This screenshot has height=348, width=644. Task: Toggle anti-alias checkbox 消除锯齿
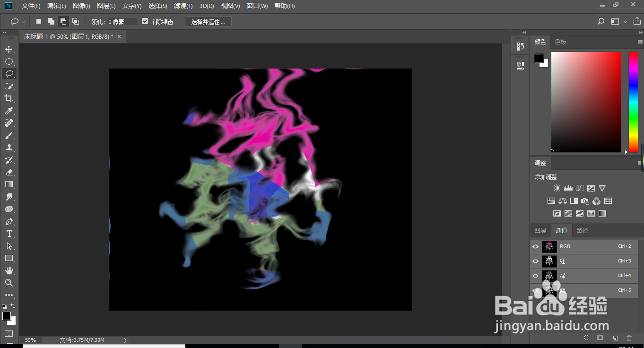pos(145,21)
